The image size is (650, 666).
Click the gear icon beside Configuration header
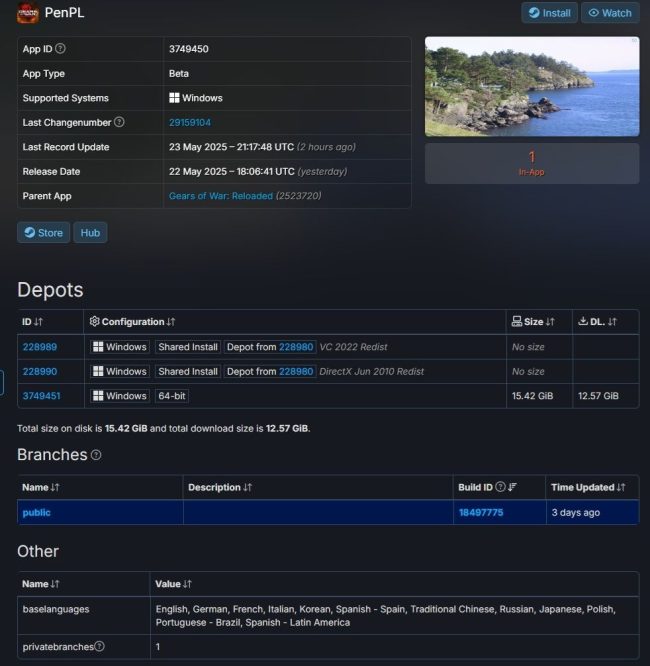coord(94,322)
